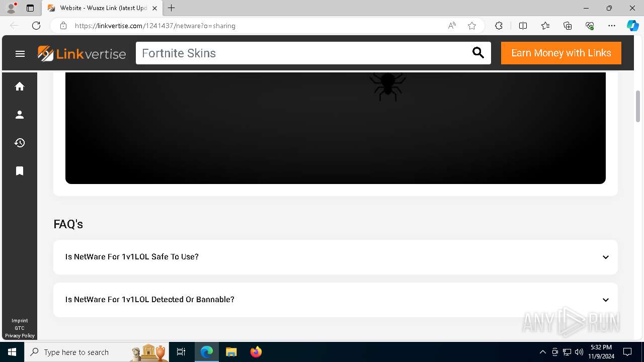Open the GTC link
Viewport: 644px width, 362px height.
point(20,328)
